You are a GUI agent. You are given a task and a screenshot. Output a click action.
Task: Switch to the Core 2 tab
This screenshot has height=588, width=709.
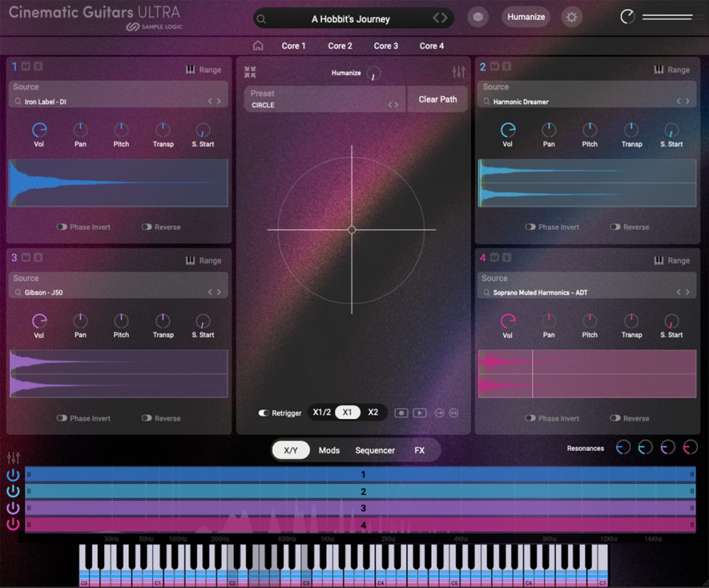(x=340, y=46)
